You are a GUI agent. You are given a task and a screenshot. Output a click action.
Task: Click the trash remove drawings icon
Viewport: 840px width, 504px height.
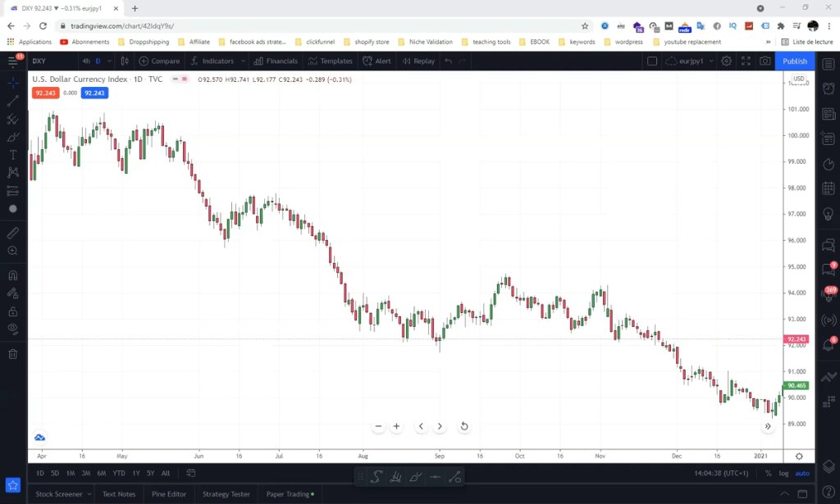(x=13, y=354)
